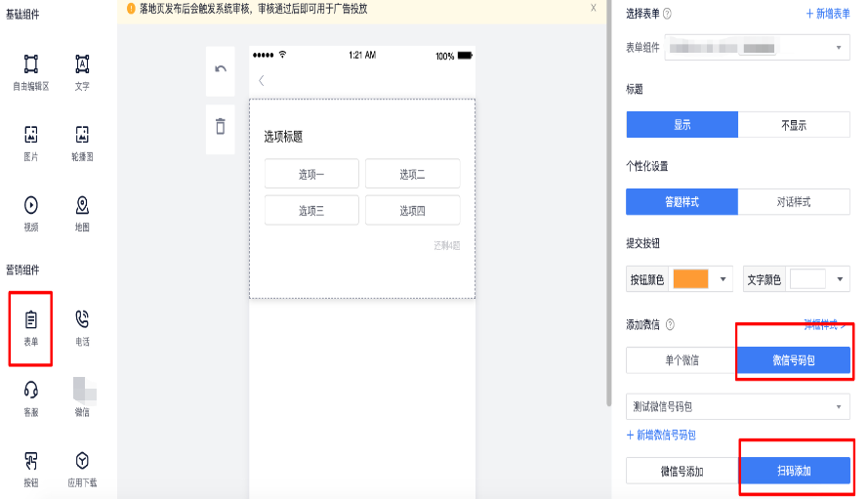Select 微信号码包 option

pos(794,360)
